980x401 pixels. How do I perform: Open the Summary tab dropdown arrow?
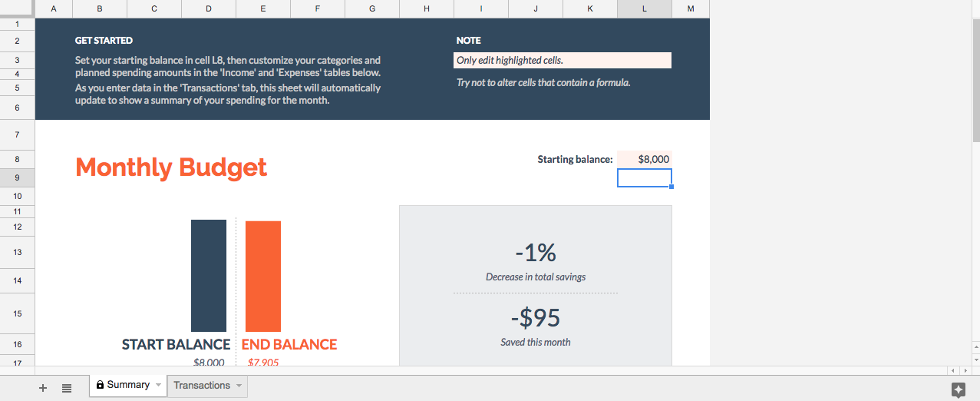(159, 385)
